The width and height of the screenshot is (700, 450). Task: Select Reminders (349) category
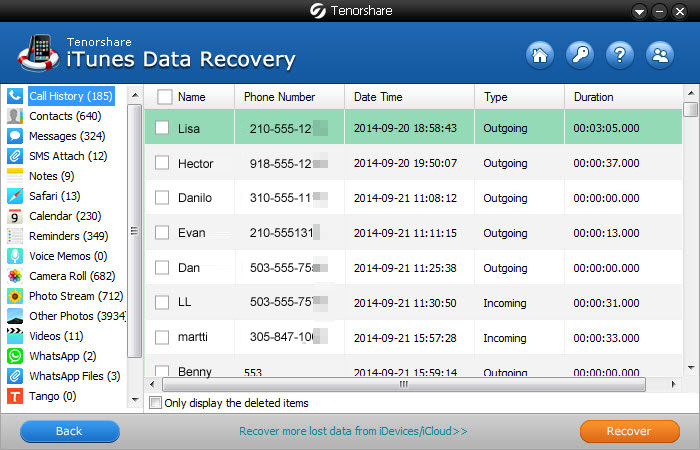pyautogui.click(x=69, y=236)
